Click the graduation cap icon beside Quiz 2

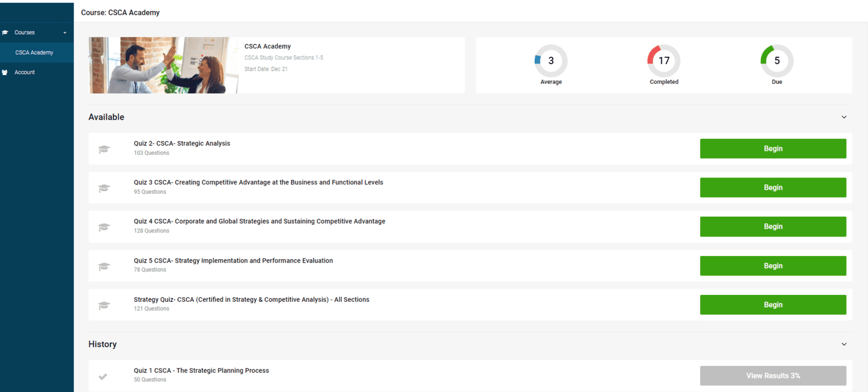(104, 149)
